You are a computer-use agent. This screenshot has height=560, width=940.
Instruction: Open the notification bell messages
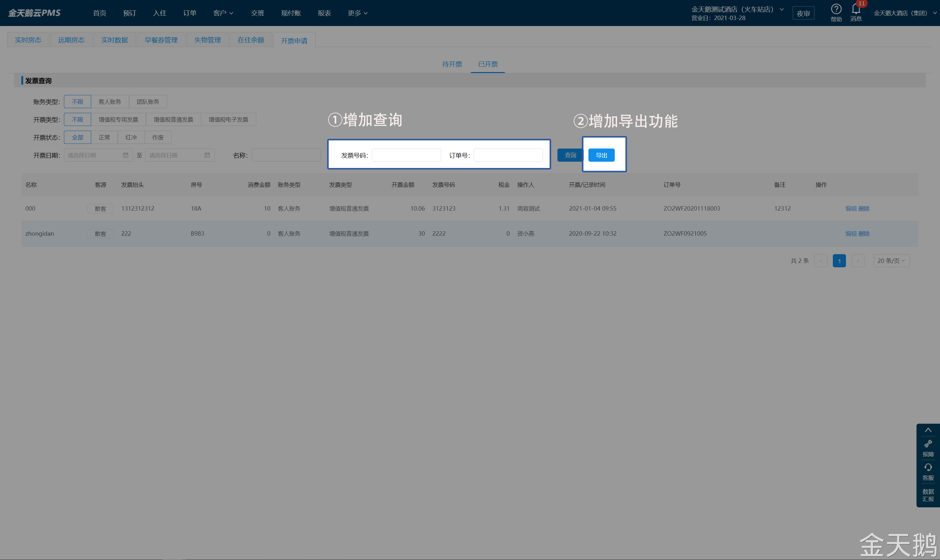(x=856, y=9)
